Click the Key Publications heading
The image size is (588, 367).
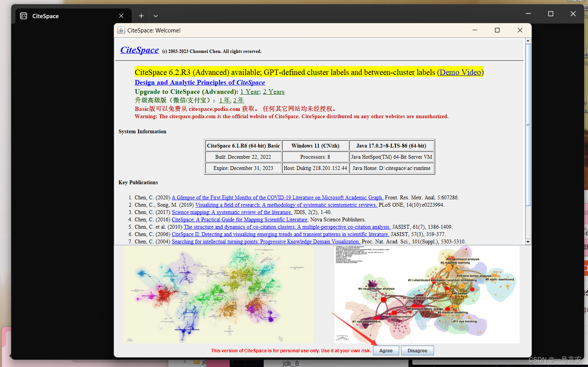138,182
